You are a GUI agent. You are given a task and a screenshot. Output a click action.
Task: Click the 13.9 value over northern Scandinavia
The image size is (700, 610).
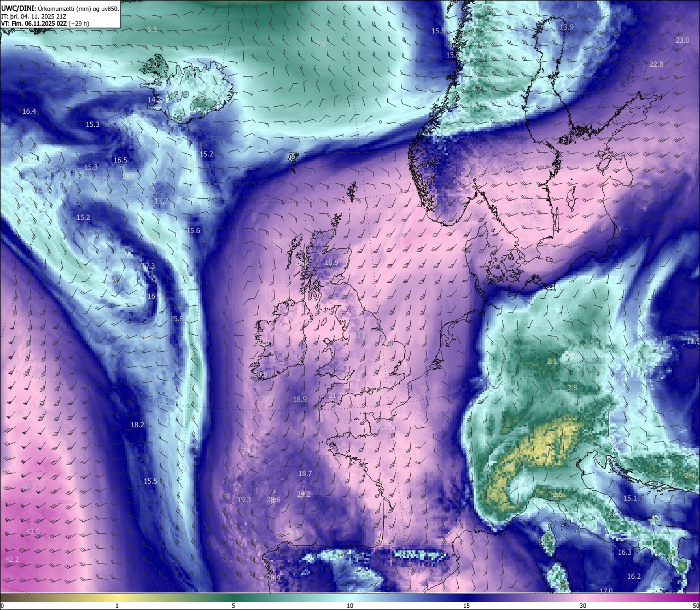coord(567,27)
